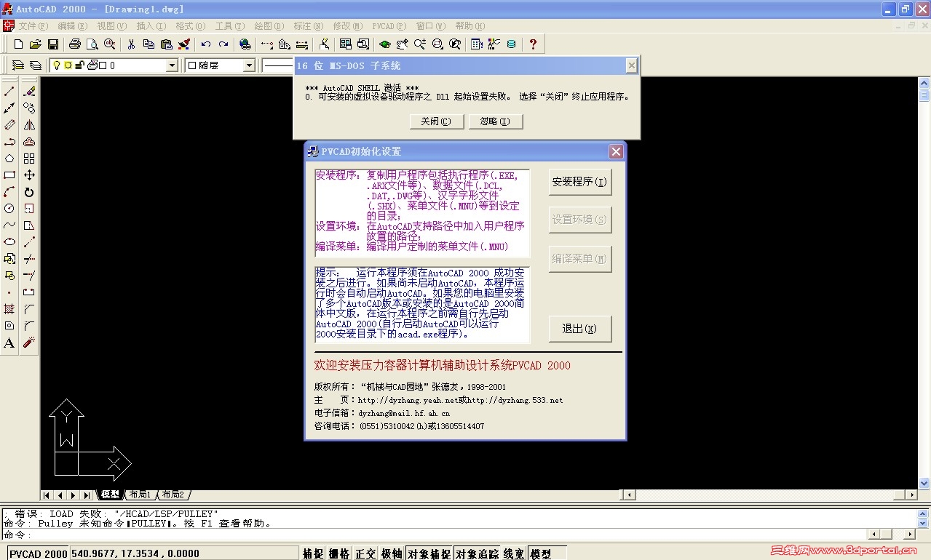Select the Arc tool
The image size is (931, 560).
click(9, 192)
